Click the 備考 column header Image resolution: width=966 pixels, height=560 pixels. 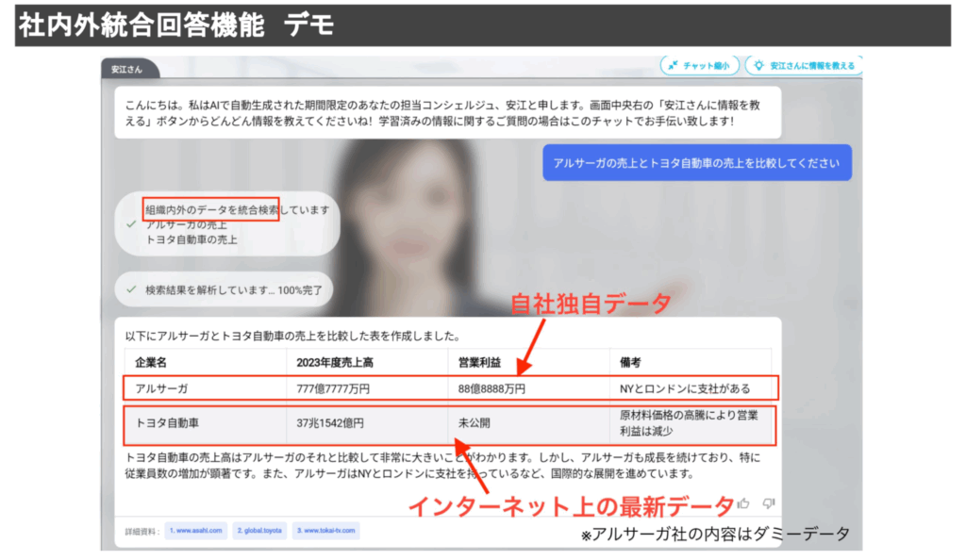tap(630, 362)
